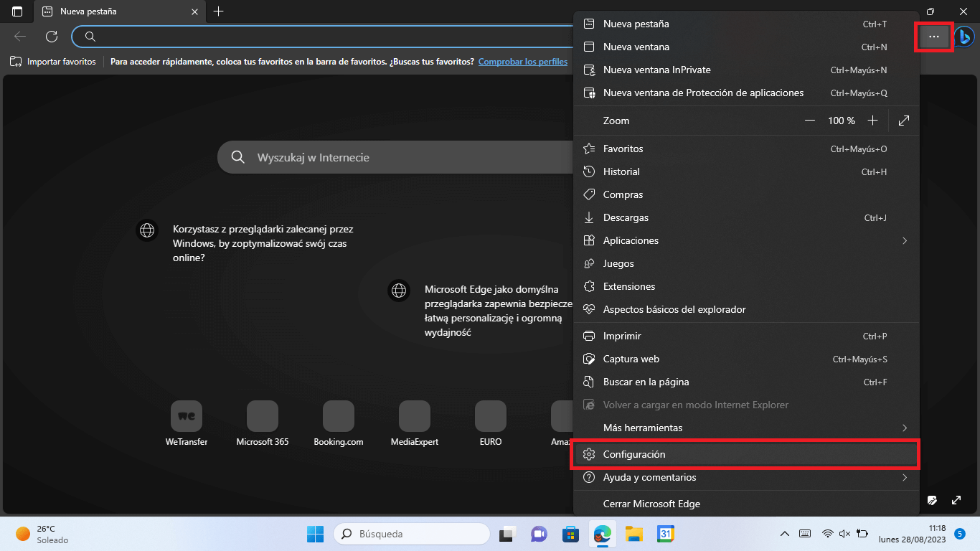Open Descargas from the menu

[x=746, y=217]
